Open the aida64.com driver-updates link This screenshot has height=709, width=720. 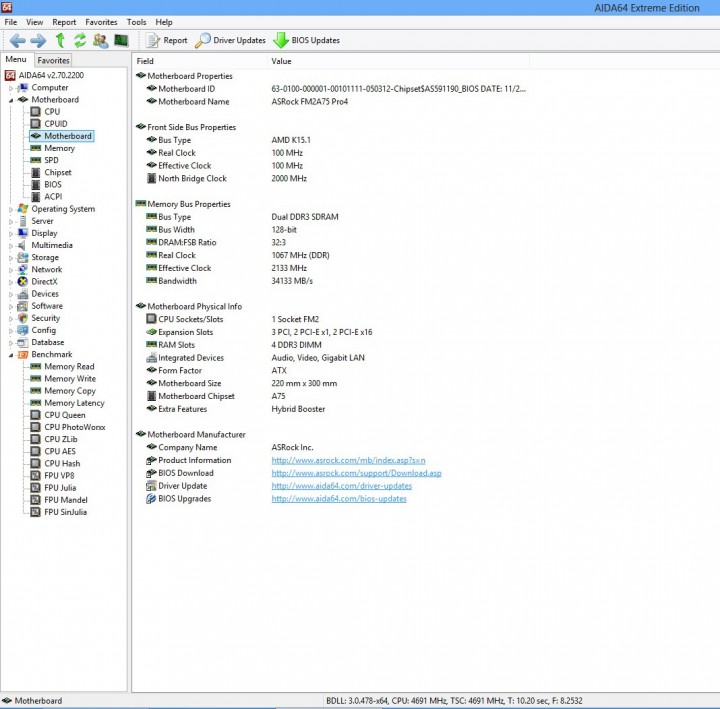(x=342, y=486)
